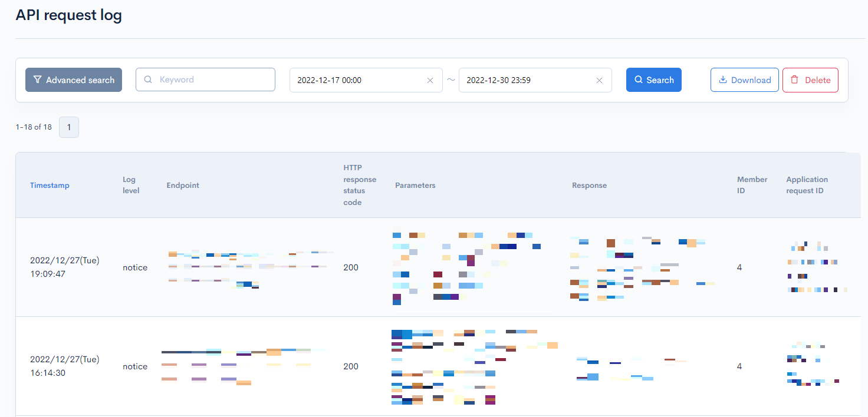Select the Member ID column header
Screen dimensions: 868x417
click(x=752, y=185)
